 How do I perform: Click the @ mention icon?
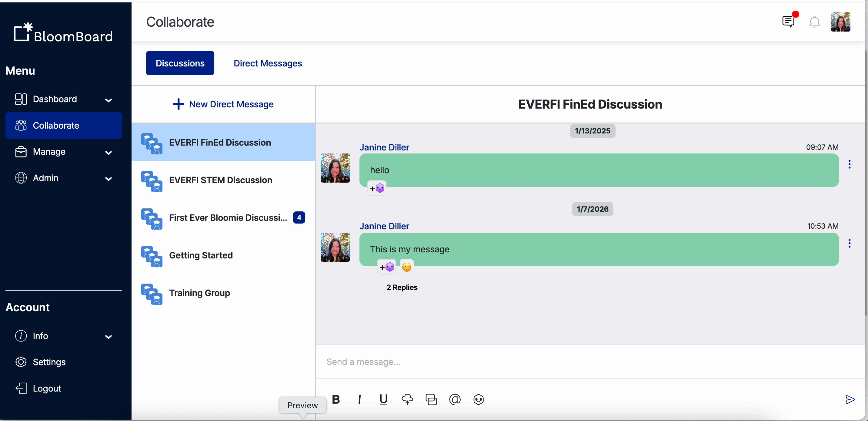point(455,399)
